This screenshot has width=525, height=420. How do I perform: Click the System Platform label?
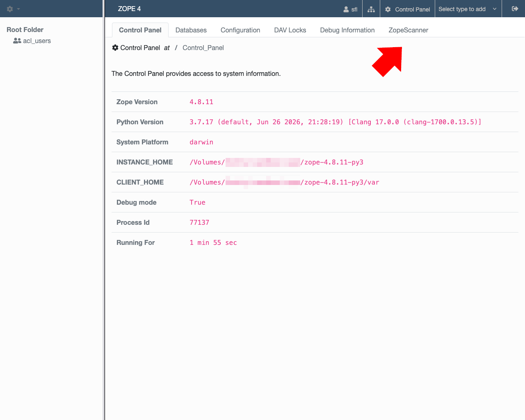tap(142, 142)
